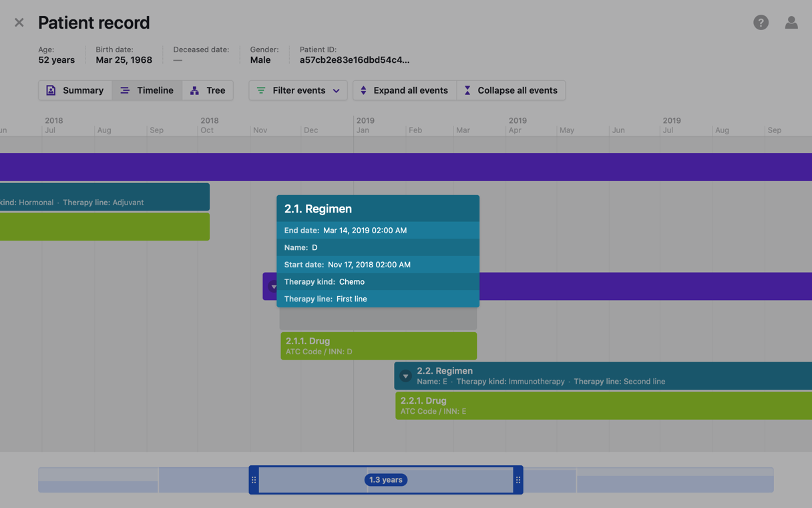
Task: Close the patient record view
Action: [19, 23]
